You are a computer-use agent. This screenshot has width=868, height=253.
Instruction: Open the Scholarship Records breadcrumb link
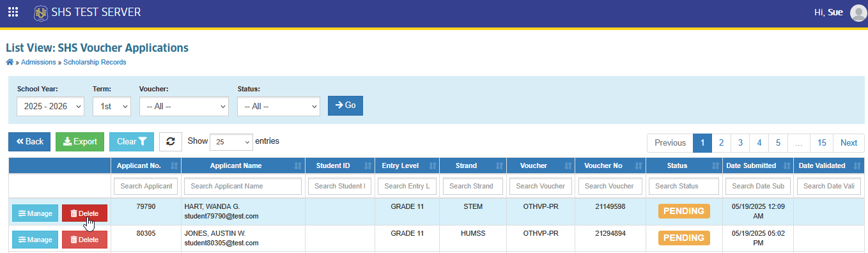tap(95, 62)
